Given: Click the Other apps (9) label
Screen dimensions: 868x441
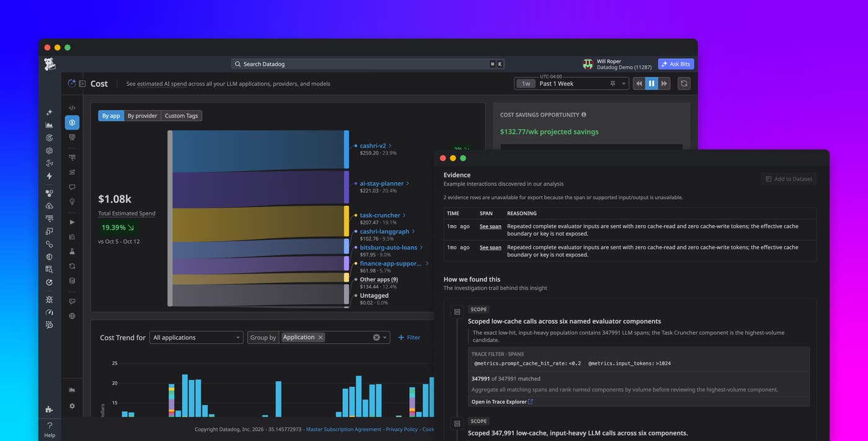Looking at the screenshot, I should point(379,280).
